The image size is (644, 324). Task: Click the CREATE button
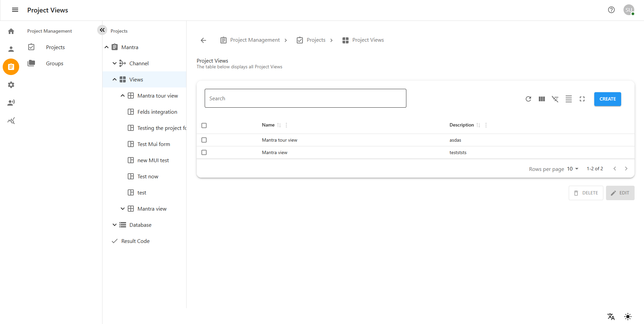point(607,99)
